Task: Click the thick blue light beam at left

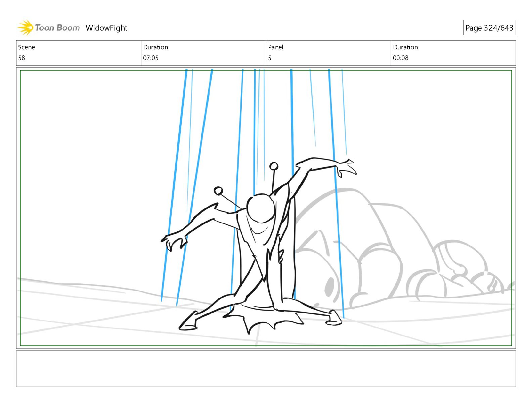Action: coord(174,185)
